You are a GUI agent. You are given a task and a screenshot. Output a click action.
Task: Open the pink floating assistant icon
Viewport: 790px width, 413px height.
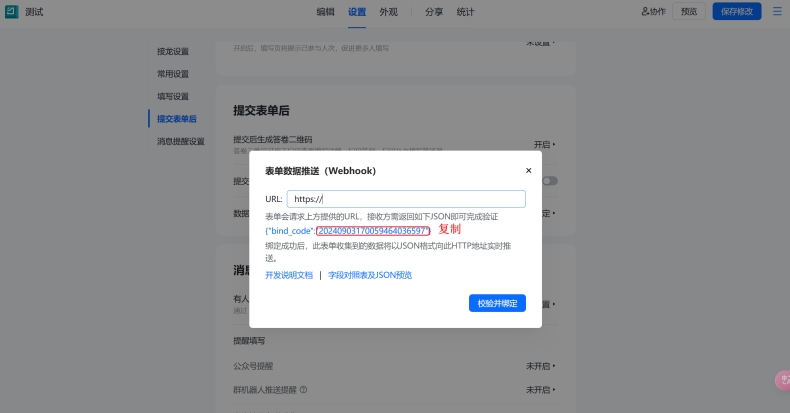pos(783,380)
